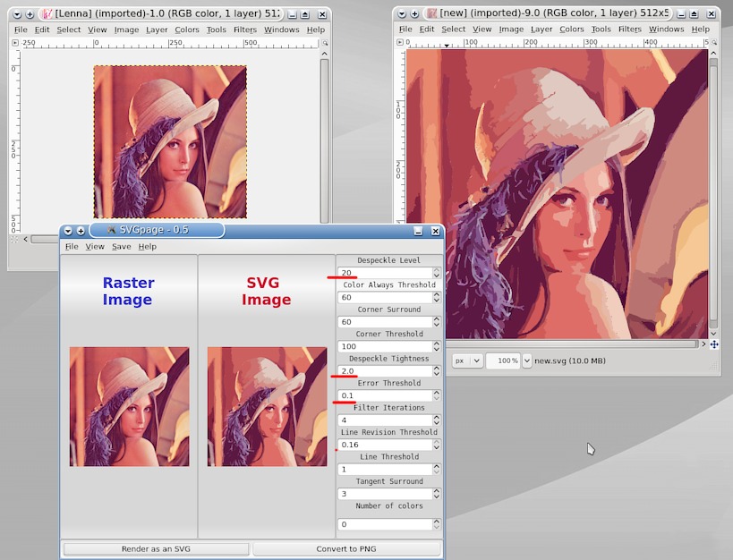Click the Number of colors field
Screen dimensions: 733x560
click(x=385, y=524)
